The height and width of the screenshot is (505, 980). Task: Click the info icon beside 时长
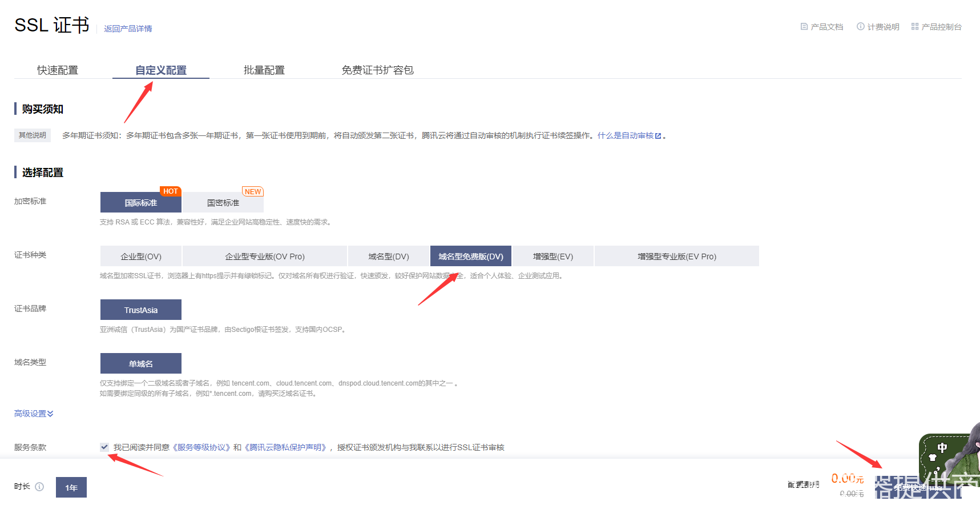[39, 487]
